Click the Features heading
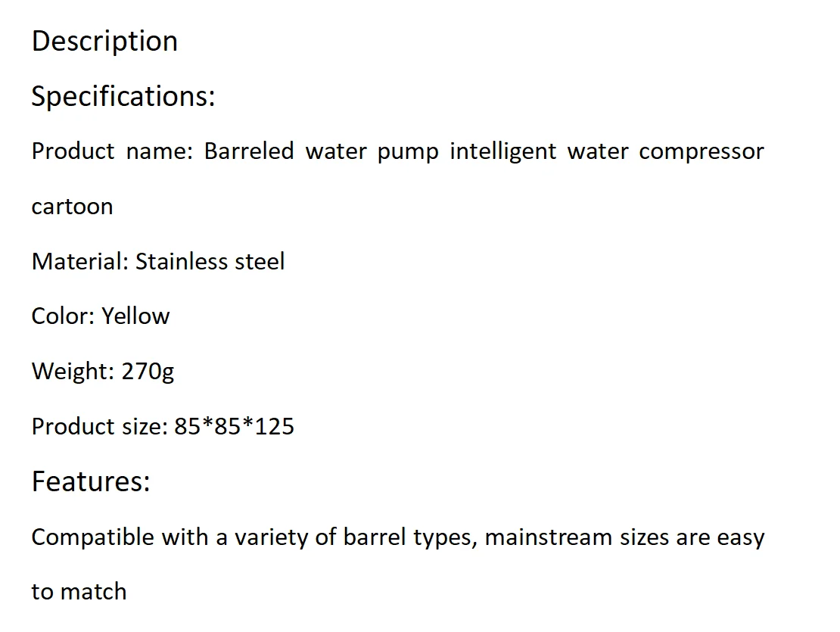This screenshot has width=840, height=632. 91,481
